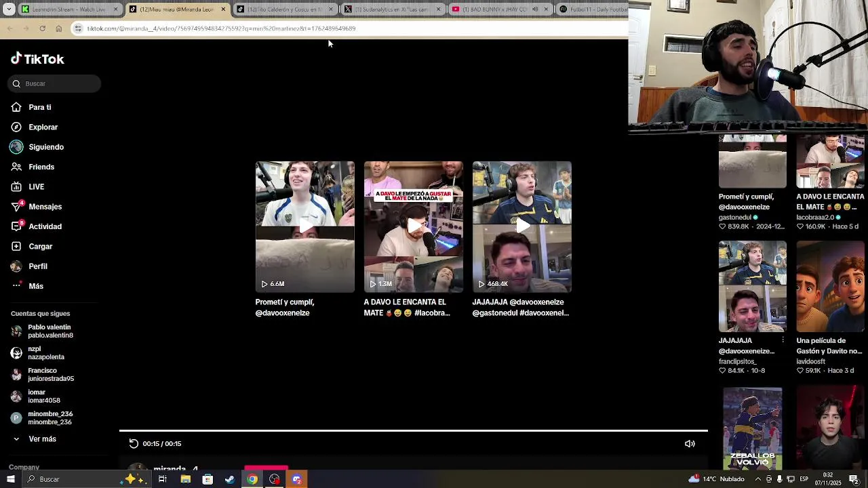Open the Para ti home icon
Viewport: 868px width, 488px height.
16,107
